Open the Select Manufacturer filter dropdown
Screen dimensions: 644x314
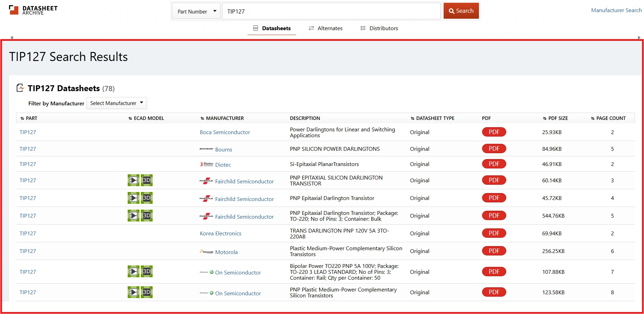click(x=117, y=103)
